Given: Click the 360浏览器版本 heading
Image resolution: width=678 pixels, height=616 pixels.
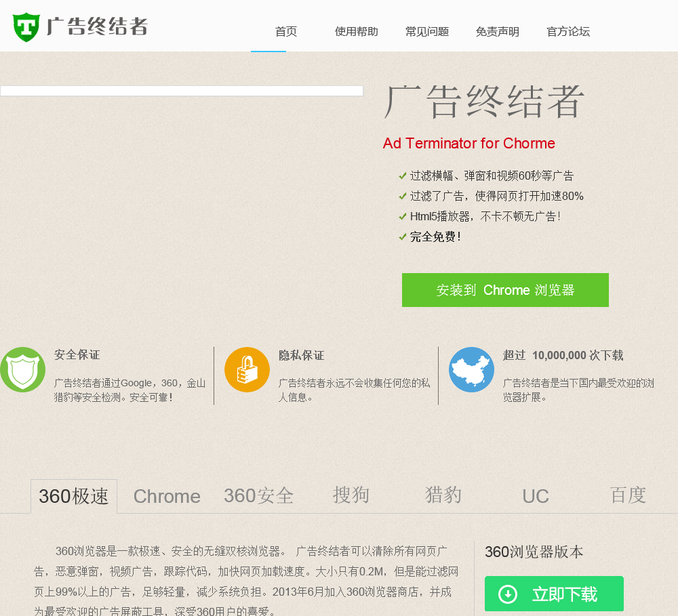Looking at the screenshot, I should 534,552.
